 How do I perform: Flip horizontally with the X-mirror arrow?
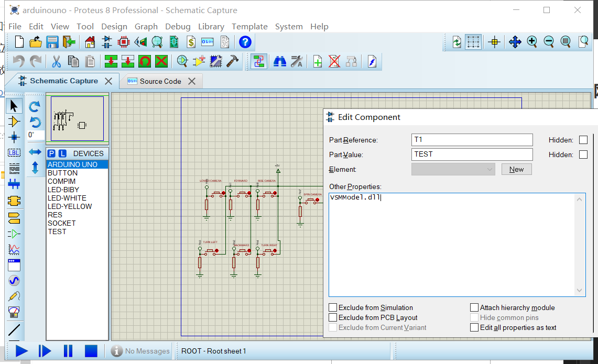[x=35, y=152]
